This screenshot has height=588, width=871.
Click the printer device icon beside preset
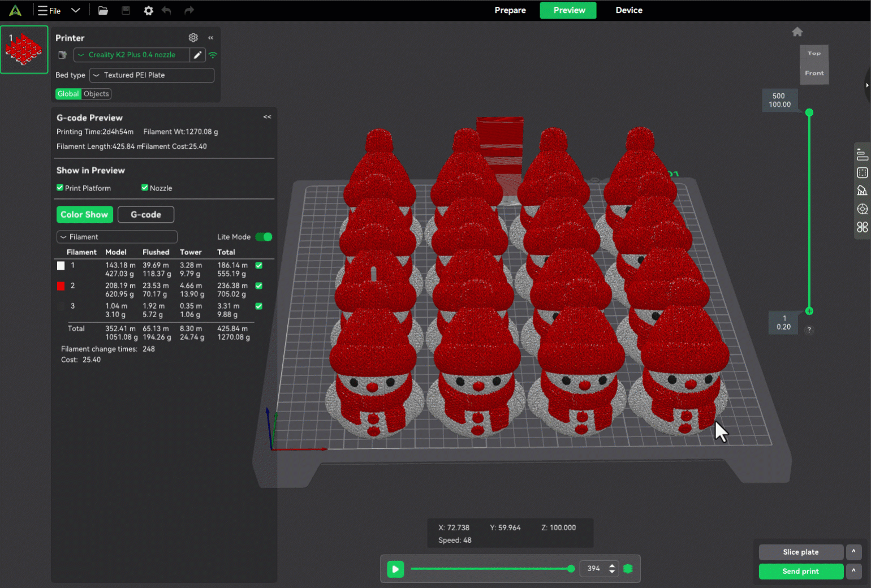click(x=62, y=55)
